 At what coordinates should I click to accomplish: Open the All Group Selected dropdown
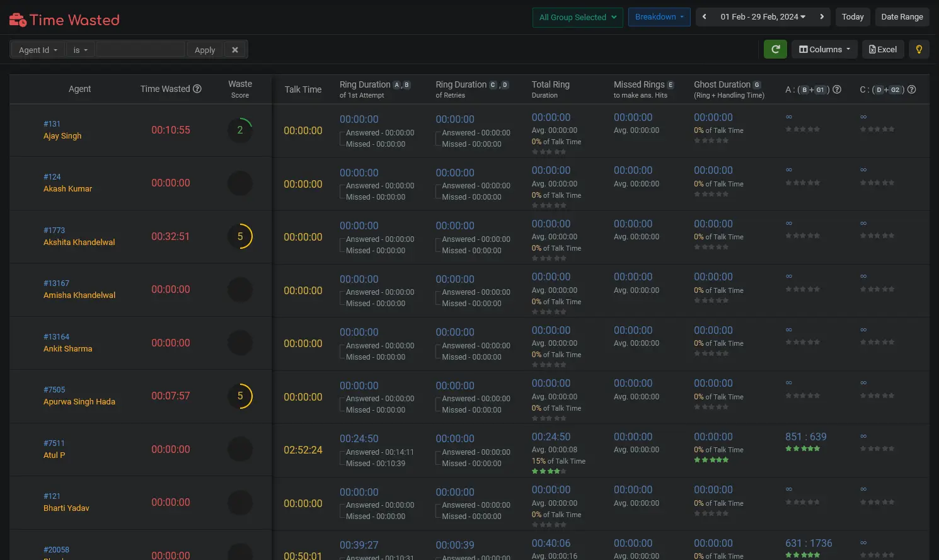pos(577,17)
